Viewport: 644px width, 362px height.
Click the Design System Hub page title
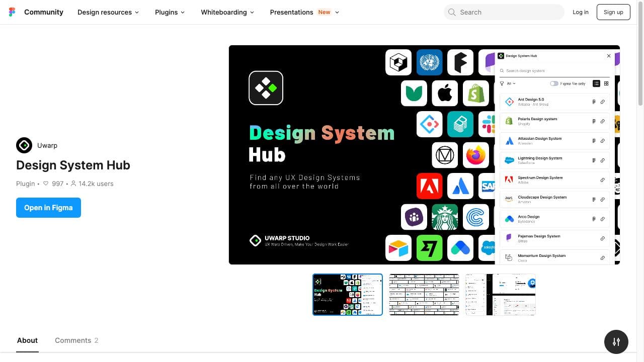[73, 165]
